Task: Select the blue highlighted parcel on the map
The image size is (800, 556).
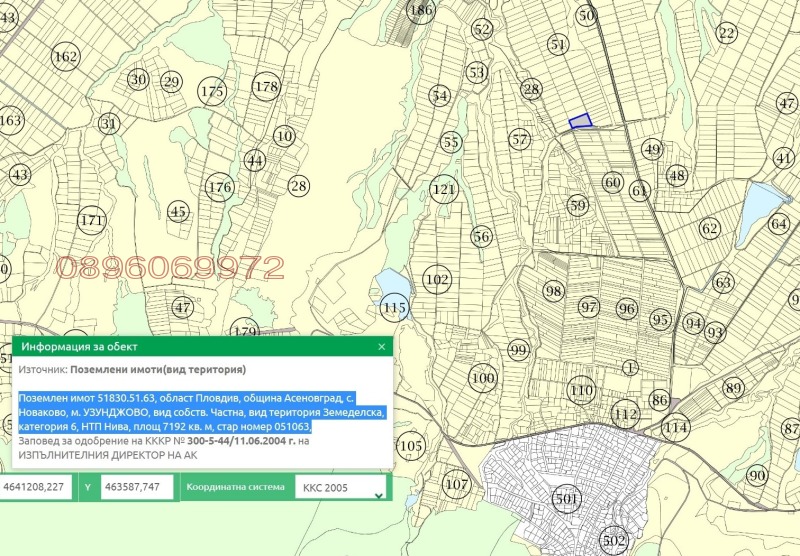Action: [580, 121]
